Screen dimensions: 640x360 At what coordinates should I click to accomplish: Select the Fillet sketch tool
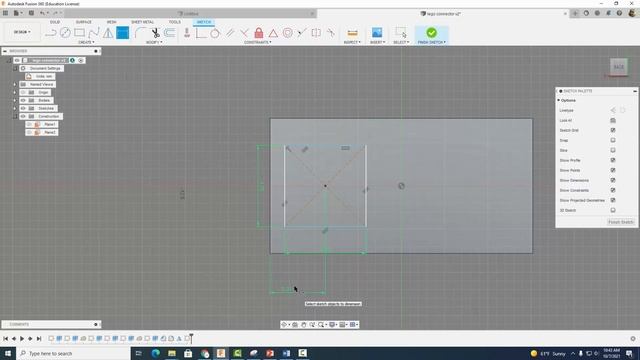pyautogui.click(x=140, y=33)
